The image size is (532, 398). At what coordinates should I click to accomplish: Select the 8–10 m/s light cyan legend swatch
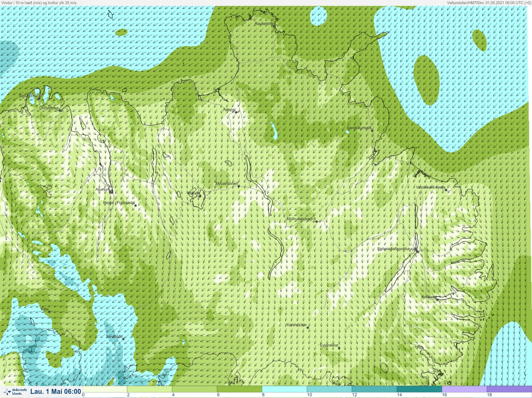click(284, 389)
